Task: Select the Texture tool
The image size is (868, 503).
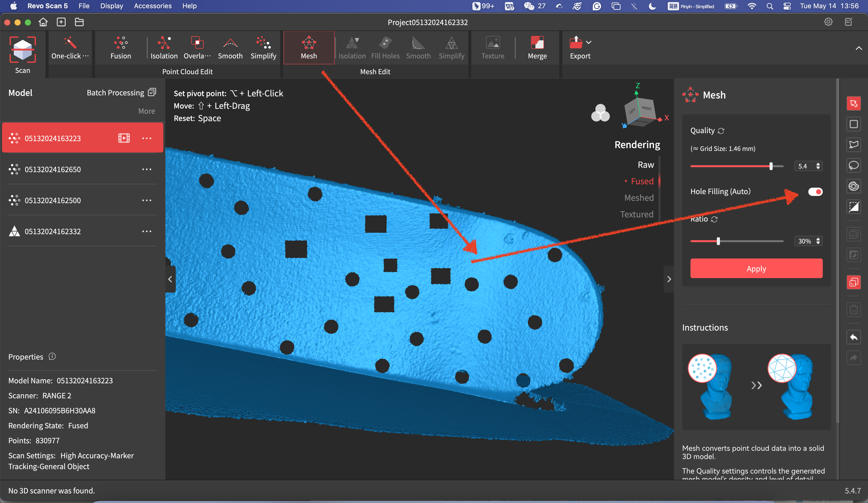Action: [493, 48]
